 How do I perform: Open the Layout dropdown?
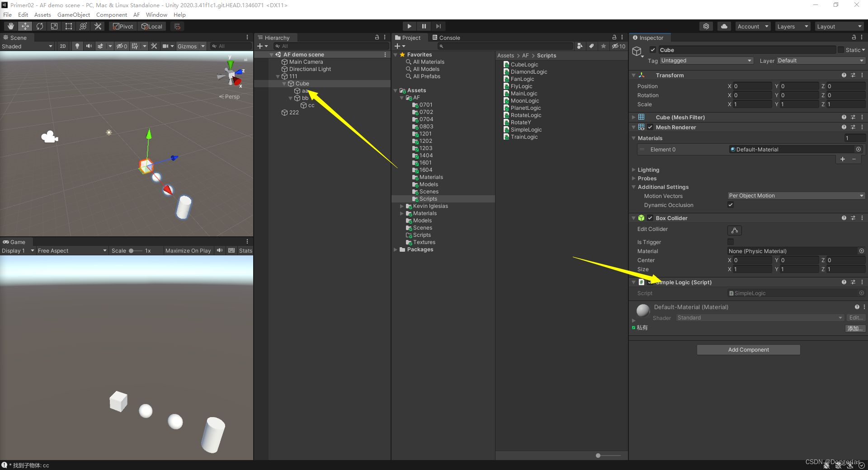(840, 26)
